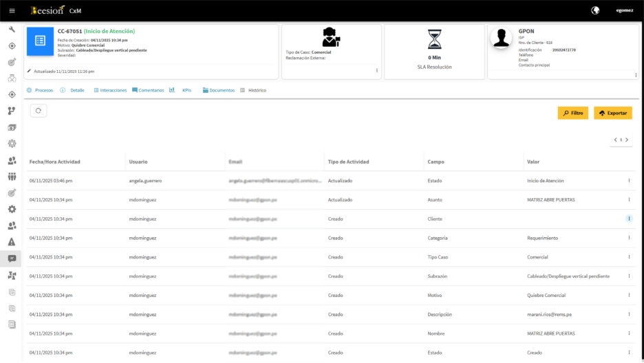Go to next page with the right pagination arrow

click(x=627, y=140)
